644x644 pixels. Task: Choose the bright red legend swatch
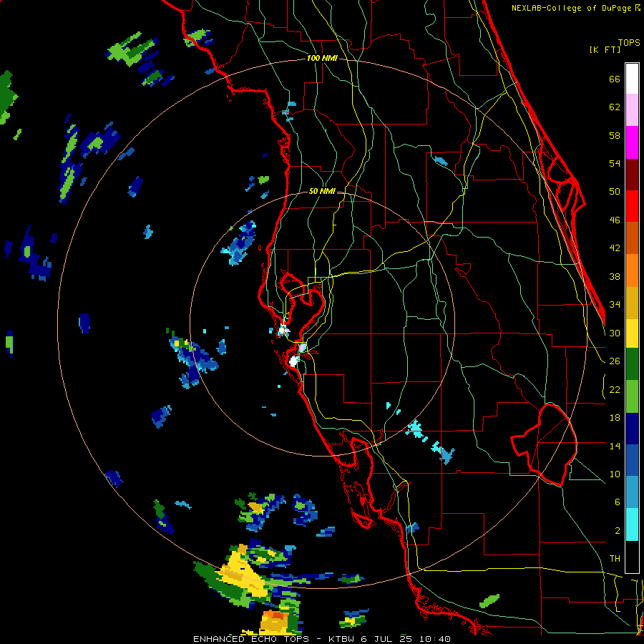632,206
